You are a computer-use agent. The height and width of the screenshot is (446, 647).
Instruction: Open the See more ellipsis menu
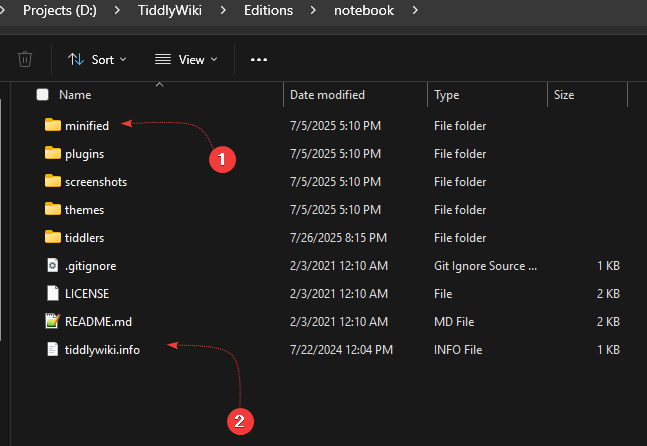point(259,60)
